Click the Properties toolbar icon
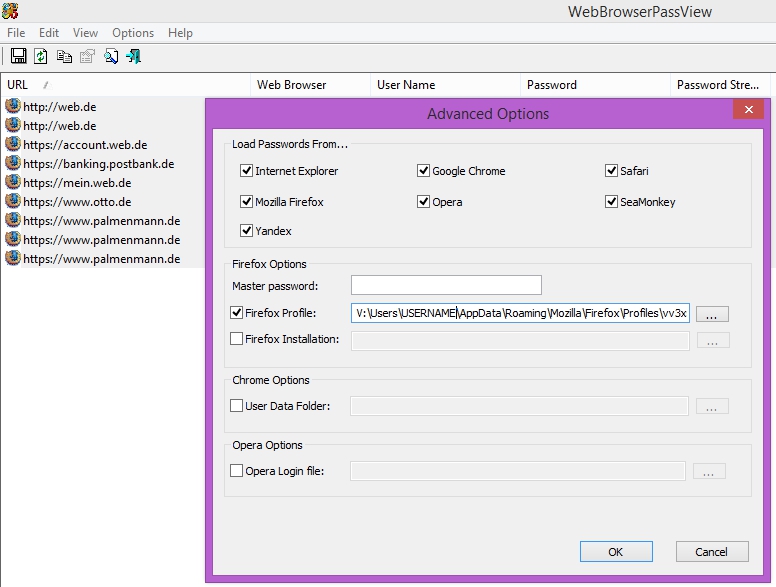This screenshot has width=776, height=587. (x=87, y=57)
